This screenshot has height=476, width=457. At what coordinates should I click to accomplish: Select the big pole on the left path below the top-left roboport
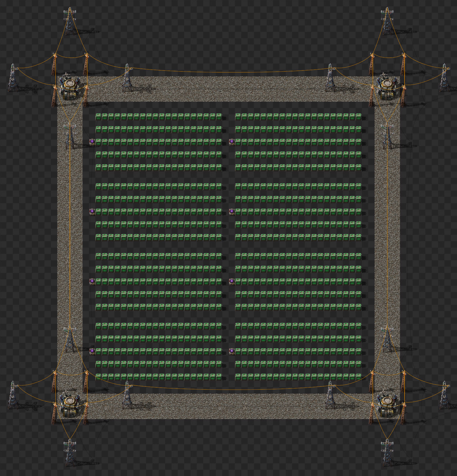[x=70, y=135]
